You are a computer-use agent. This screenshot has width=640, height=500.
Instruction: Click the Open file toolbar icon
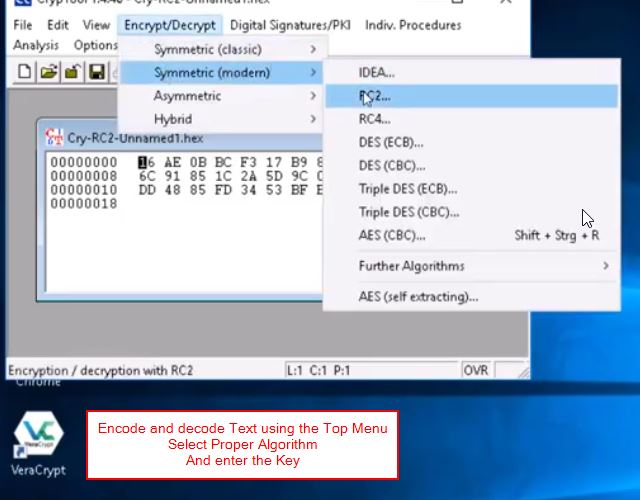click(49, 72)
